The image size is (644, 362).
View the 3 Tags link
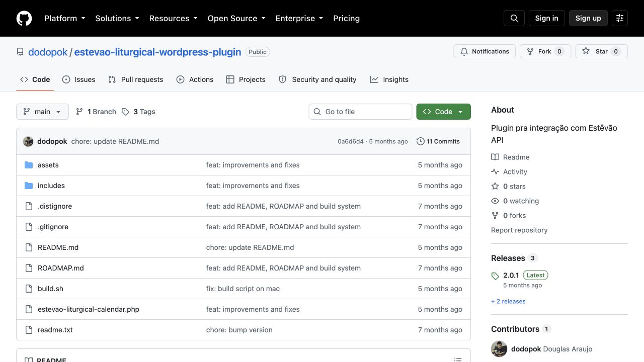point(138,112)
